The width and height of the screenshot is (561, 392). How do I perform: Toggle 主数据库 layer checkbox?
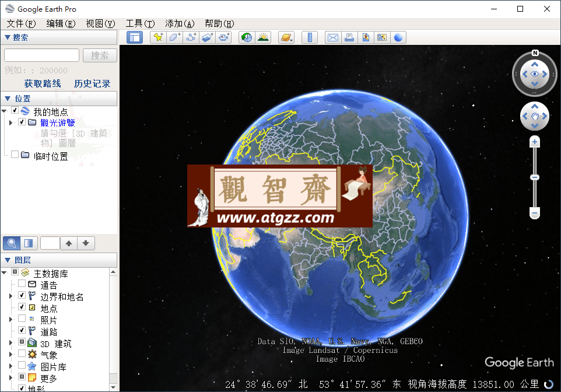[x=15, y=272]
